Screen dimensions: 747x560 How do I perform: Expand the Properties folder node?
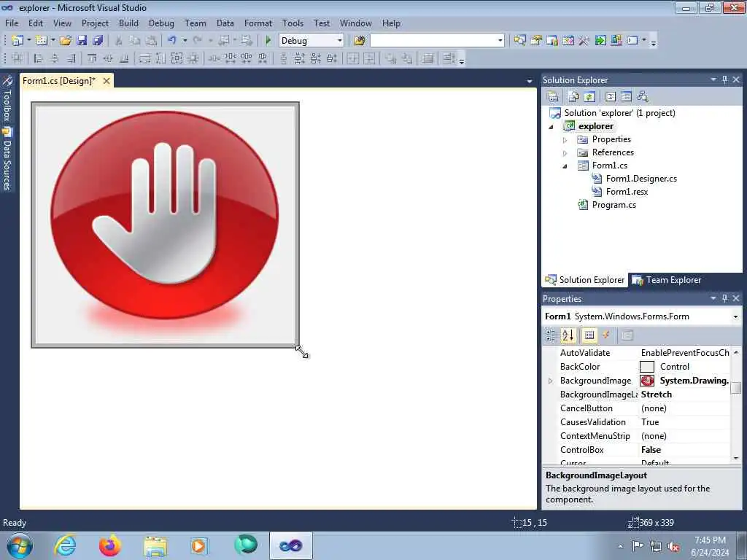(565, 140)
